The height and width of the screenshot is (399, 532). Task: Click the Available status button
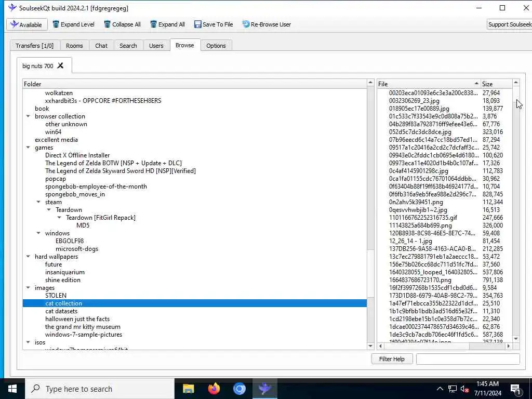coord(27,24)
